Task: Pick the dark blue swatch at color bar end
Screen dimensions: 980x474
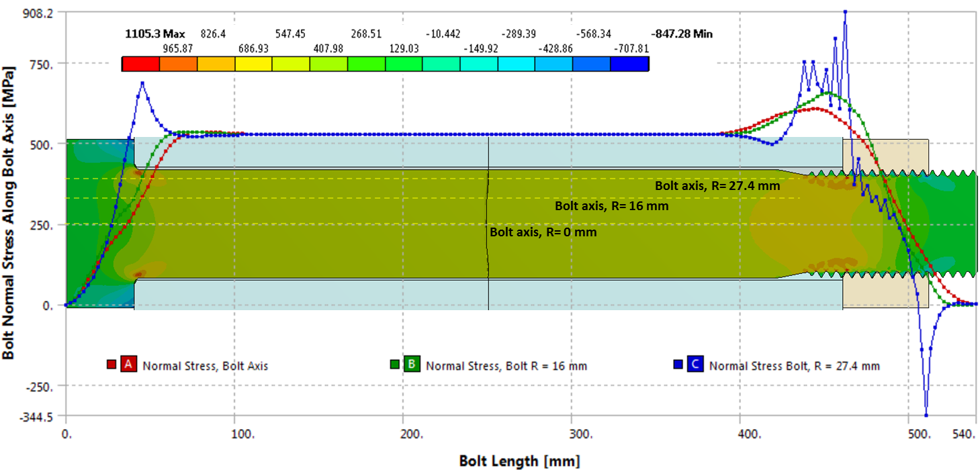Action: 629,64
